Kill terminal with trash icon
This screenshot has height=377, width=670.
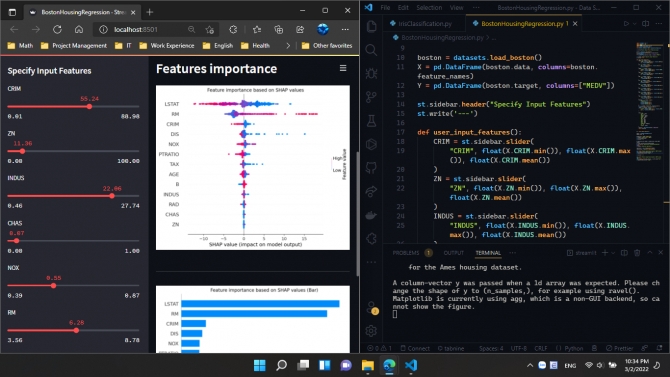click(x=637, y=253)
